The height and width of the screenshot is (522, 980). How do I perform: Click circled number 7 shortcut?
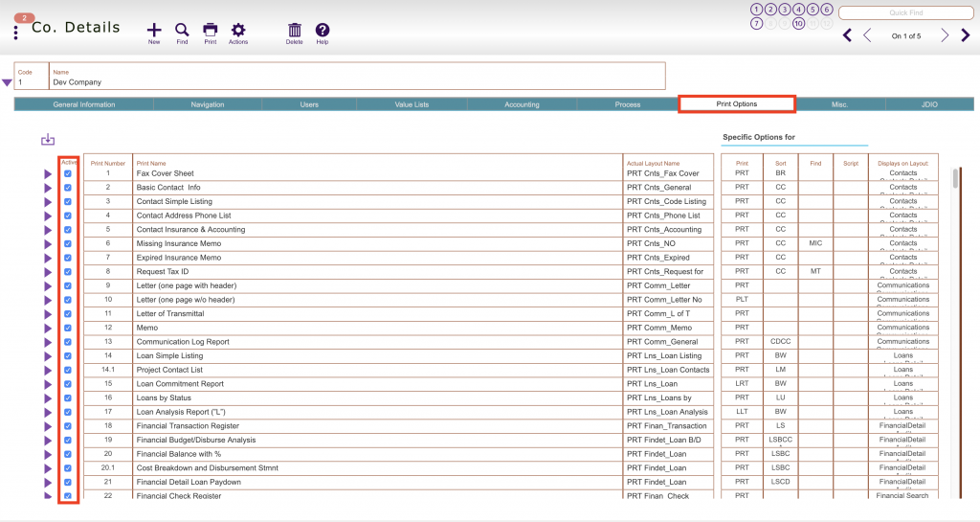(x=756, y=24)
